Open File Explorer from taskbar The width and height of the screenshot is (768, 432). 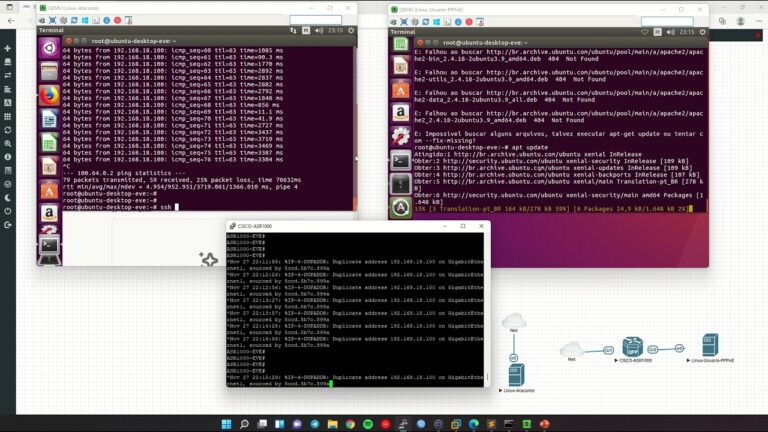333,424
